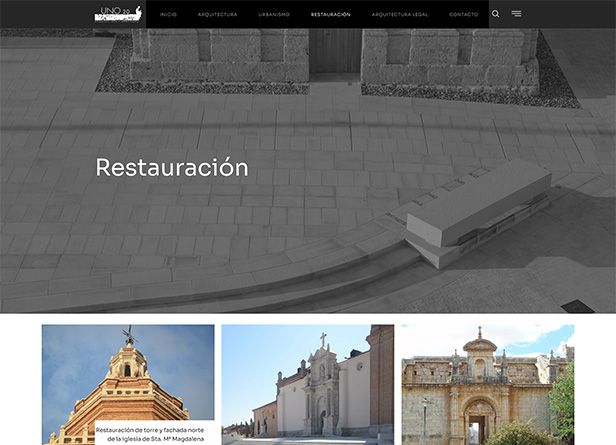The image size is (616, 445).
Task: Open the Arquitectura menu item
Action: [217, 15]
